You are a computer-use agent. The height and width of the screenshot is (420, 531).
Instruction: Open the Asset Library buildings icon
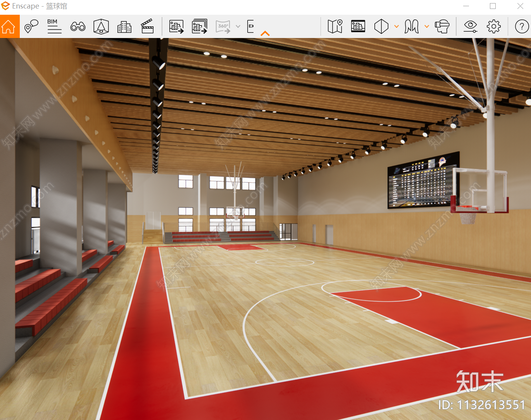(x=124, y=26)
